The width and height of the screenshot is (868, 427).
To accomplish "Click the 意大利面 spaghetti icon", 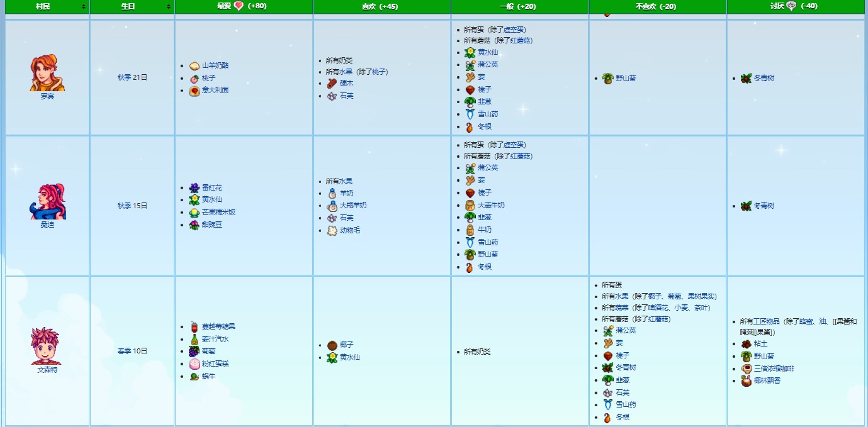I will (194, 90).
